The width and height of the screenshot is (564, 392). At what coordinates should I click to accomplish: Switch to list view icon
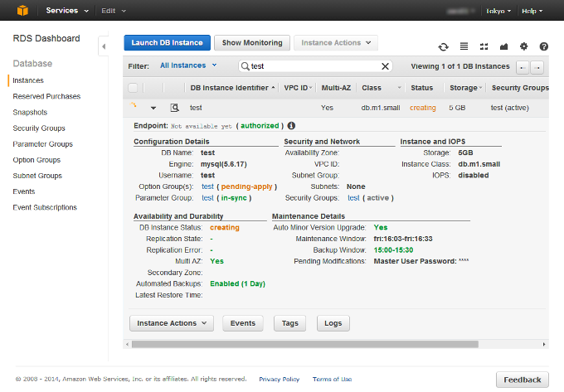pos(464,46)
